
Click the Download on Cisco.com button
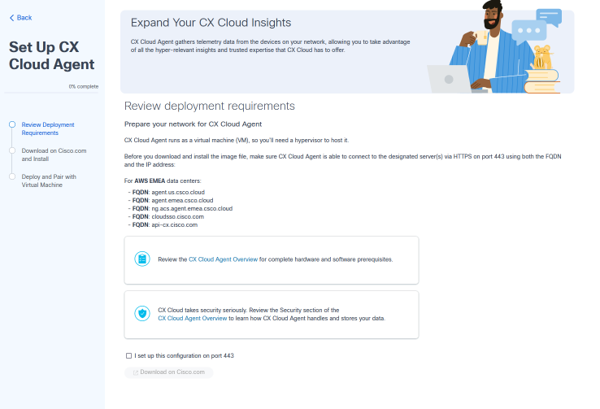(x=168, y=372)
